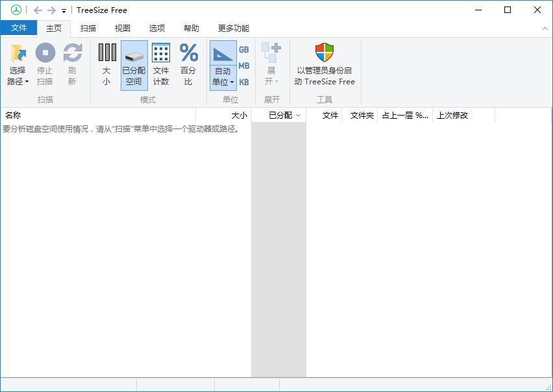Open the 展开 expand dropdown
The image size is (553, 392).
tap(271, 65)
